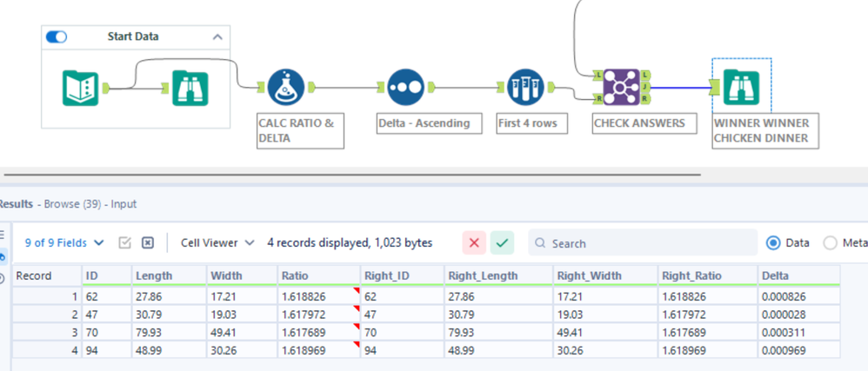Screen dimensions: 868x371
Task: Toggle the Start Data container switch
Action: point(57,37)
